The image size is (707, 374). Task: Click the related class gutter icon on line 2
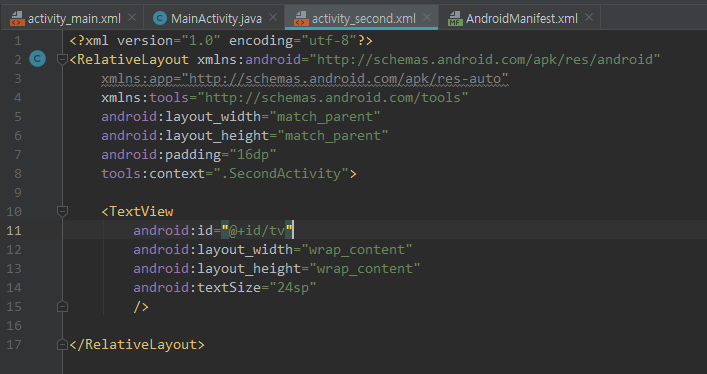(37, 59)
